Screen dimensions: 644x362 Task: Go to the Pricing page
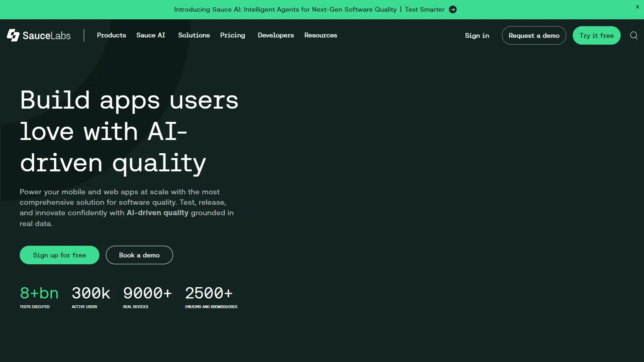pos(232,35)
